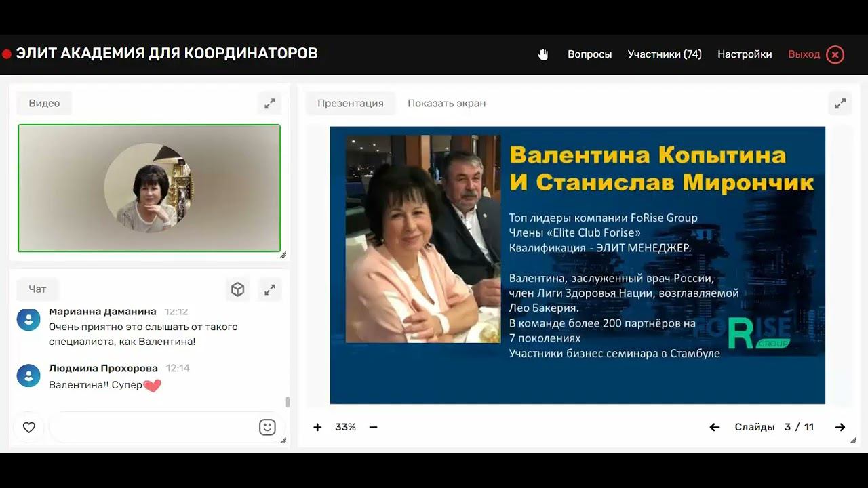Focus the chat message input field

point(153,428)
